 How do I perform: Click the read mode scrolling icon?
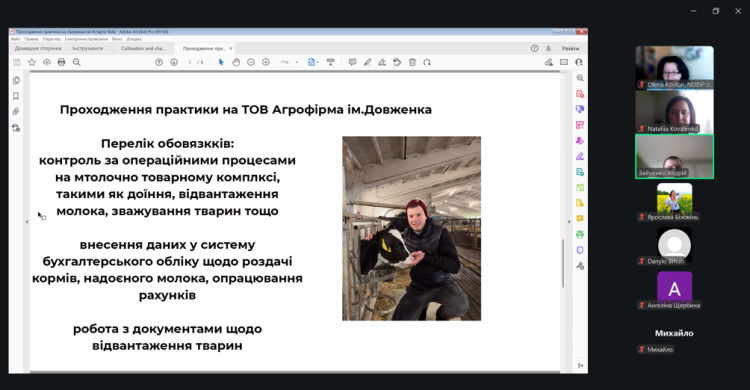click(x=330, y=62)
